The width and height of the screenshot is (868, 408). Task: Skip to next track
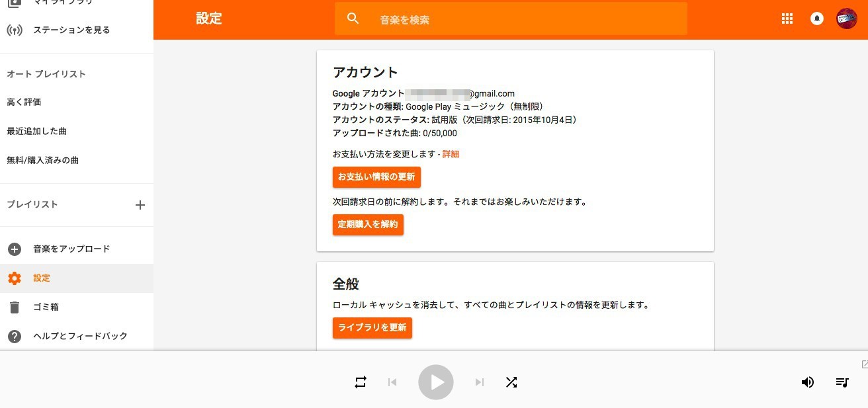[x=480, y=382]
